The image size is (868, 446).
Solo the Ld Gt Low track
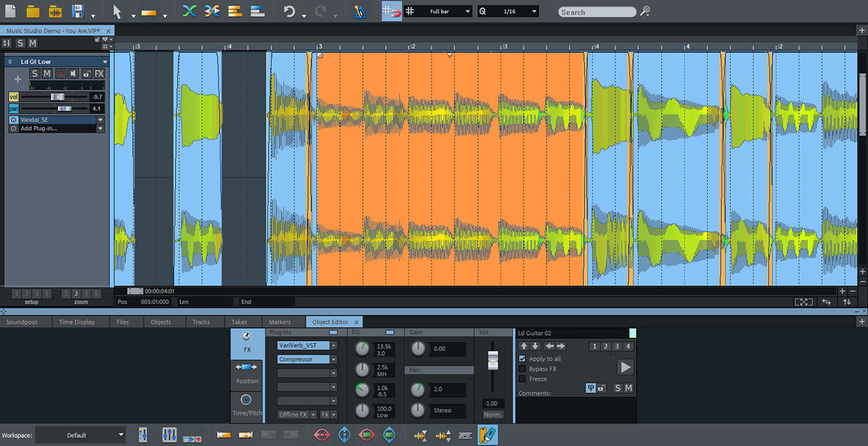coord(35,73)
